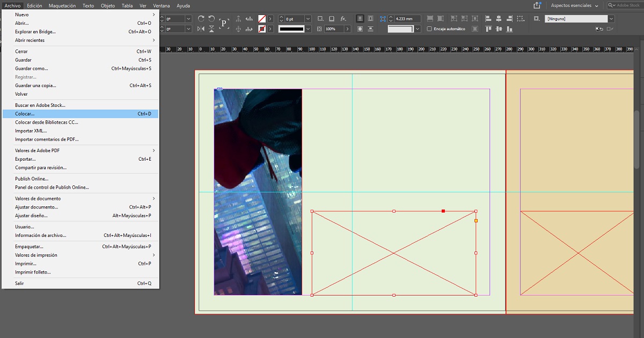Expand the 100% opacity slider arrow
Viewport: 644px width, 338px height.
[x=347, y=29]
